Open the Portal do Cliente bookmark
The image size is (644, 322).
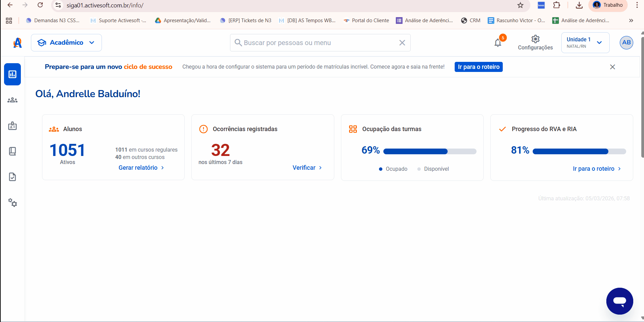point(366,21)
